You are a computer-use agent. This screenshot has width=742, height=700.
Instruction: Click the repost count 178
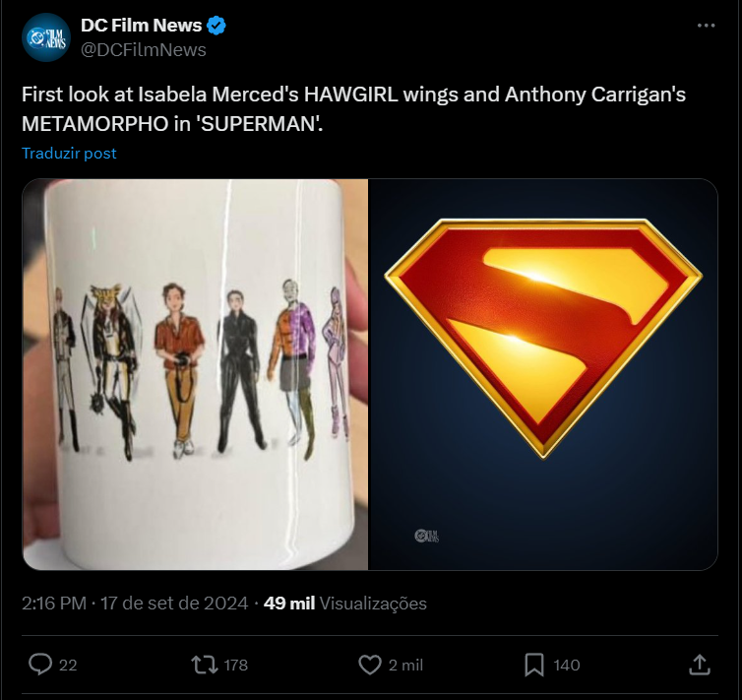pos(236,666)
